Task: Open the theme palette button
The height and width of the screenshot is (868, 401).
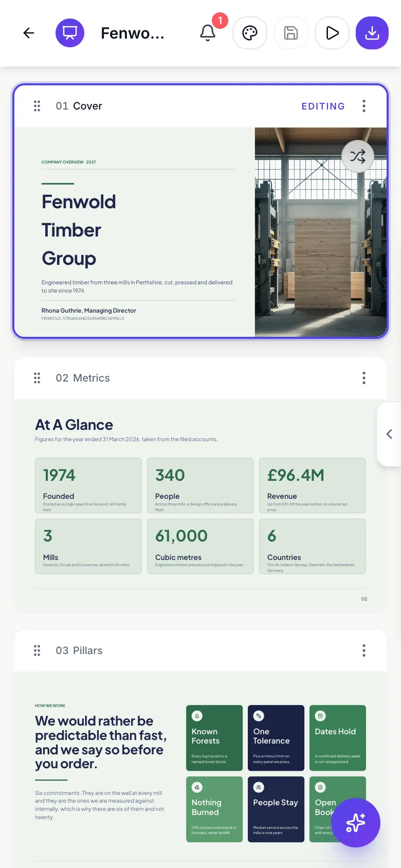Action: point(250,33)
